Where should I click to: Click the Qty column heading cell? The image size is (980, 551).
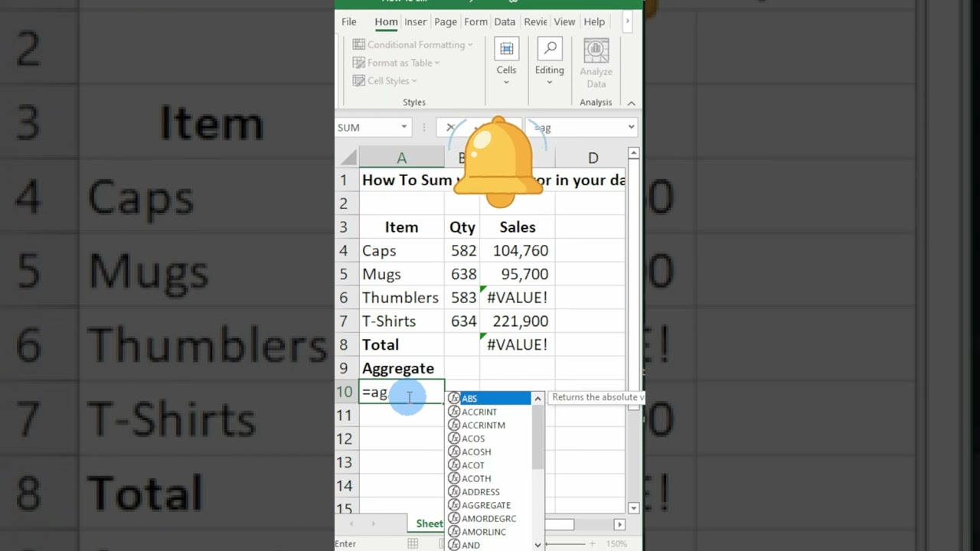click(x=462, y=227)
